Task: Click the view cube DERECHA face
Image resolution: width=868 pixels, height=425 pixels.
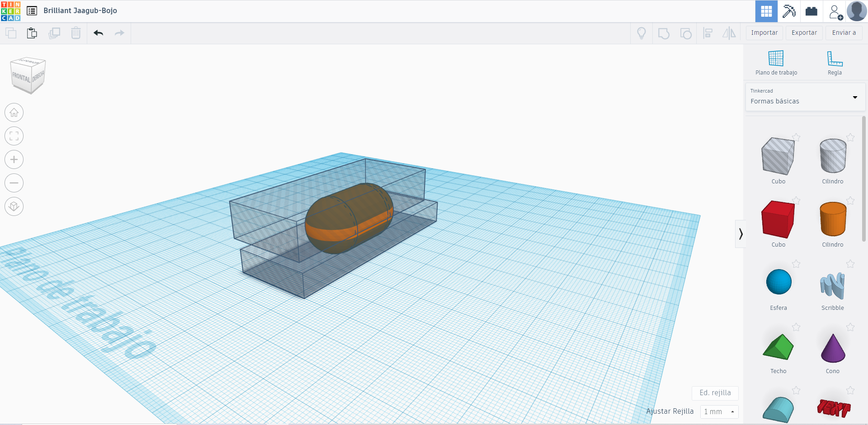Action: point(38,76)
